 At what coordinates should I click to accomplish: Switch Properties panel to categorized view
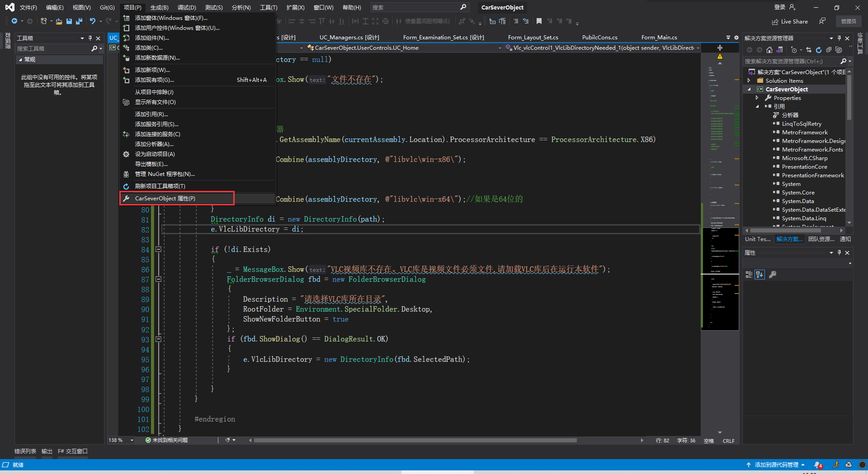750,275
